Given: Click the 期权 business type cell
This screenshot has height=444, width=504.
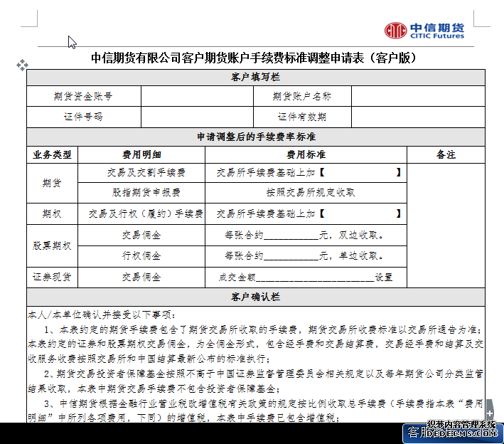Looking at the screenshot, I should (52, 213).
